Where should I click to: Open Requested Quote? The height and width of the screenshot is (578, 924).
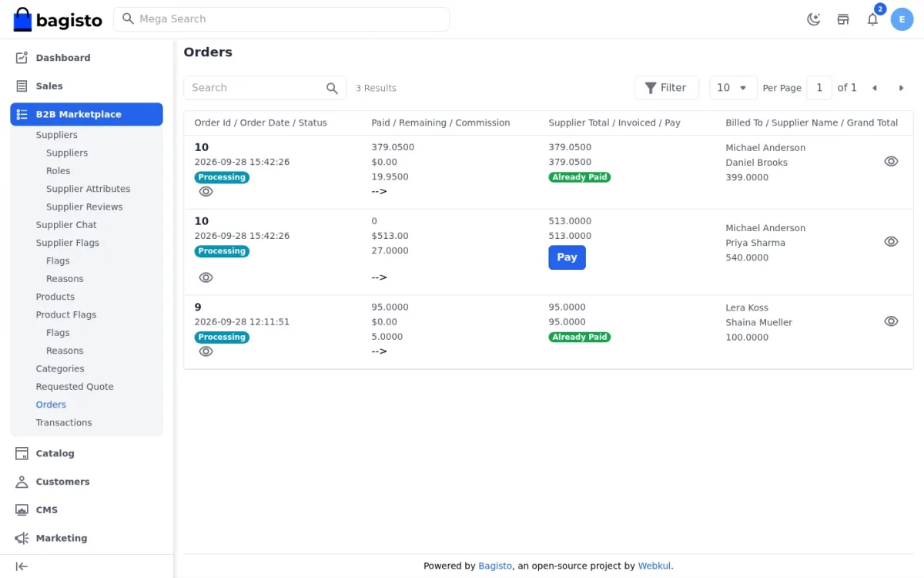75,387
